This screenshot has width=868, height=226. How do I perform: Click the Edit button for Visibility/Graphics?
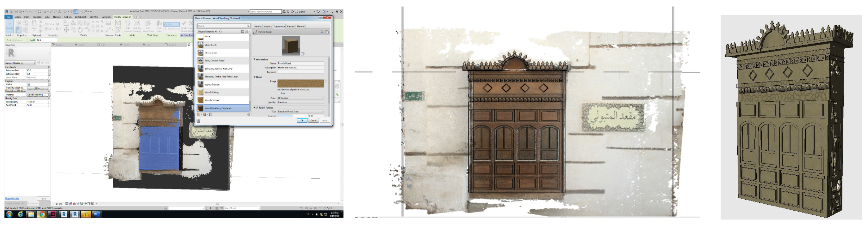pos(37,88)
